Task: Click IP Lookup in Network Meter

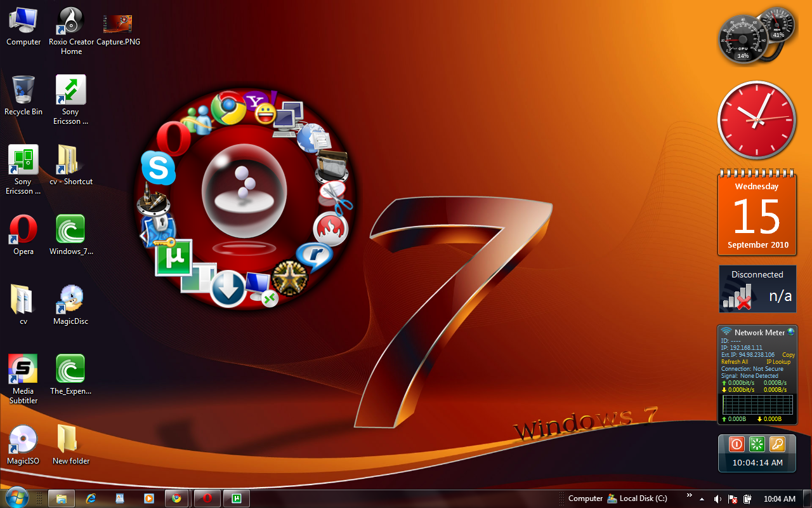Action: (x=778, y=362)
